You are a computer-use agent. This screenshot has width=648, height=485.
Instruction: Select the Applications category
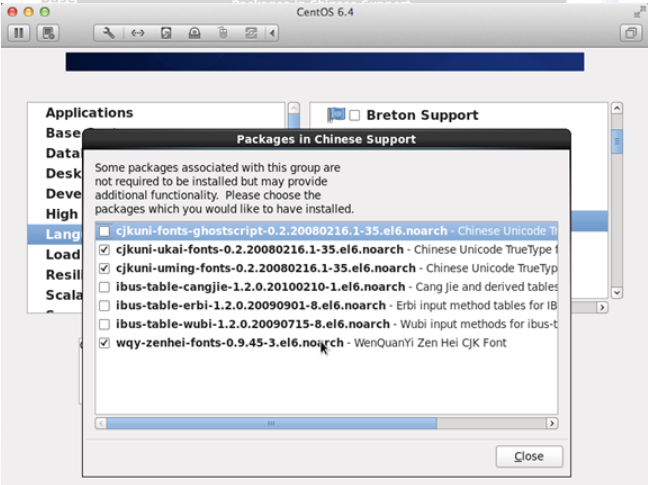(x=89, y=113)
